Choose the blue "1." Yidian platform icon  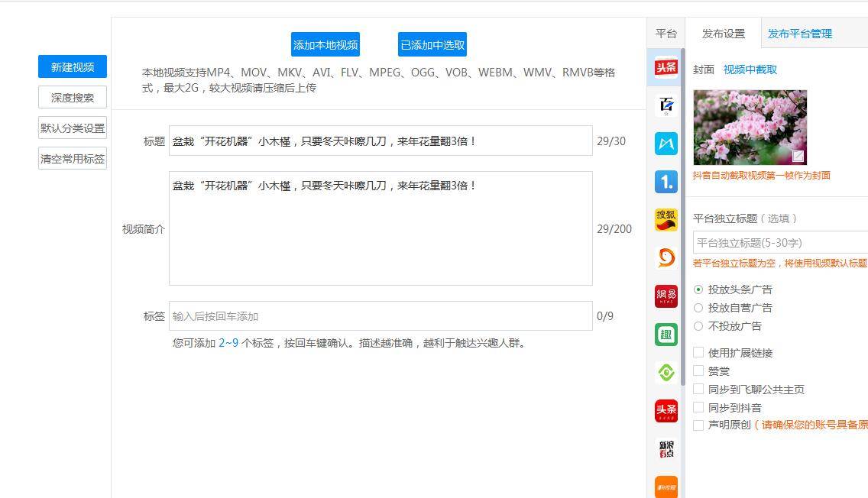pyautogui.click(x=666, y=182)
